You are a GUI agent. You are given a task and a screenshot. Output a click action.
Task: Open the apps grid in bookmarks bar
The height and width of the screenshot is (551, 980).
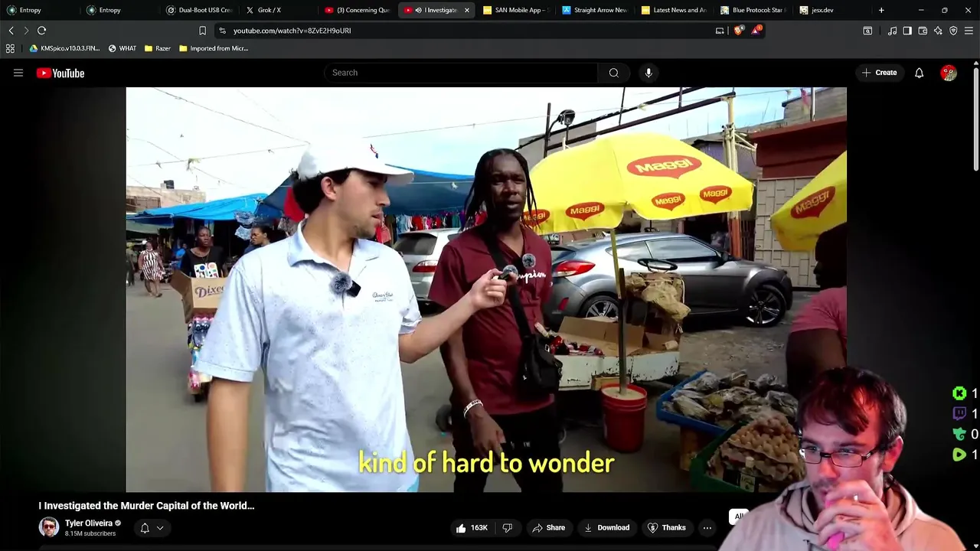click(x=10, y=48)
